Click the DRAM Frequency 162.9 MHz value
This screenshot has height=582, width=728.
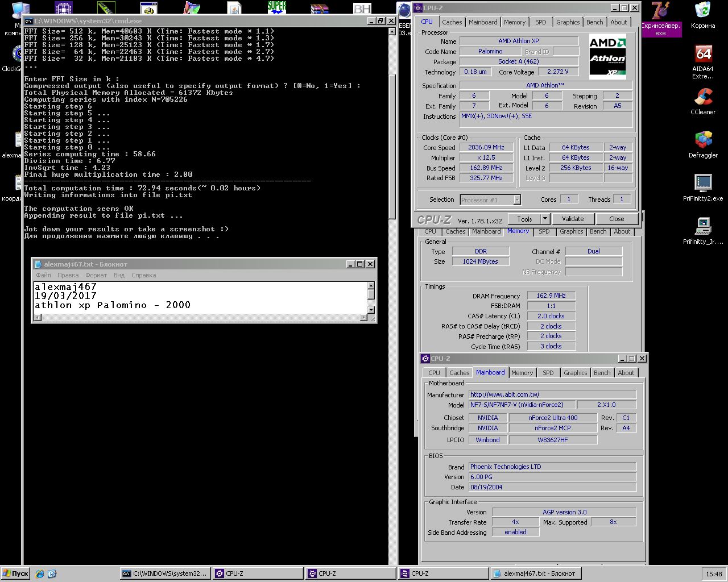pos(551,296)
